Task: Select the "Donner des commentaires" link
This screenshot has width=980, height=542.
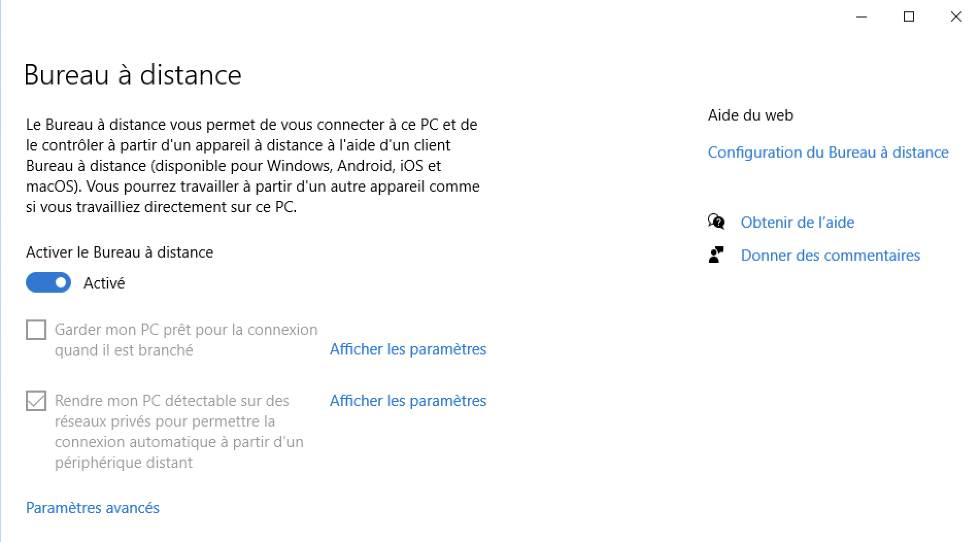Action: pyautogui.click(x=830, y=256)
